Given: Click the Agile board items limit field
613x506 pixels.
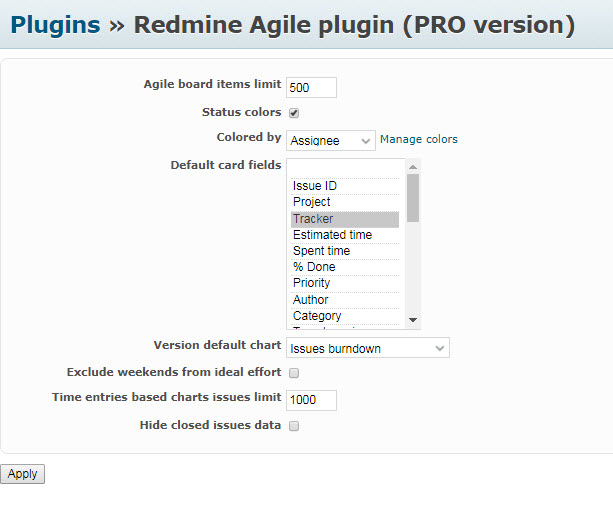Looking at the screenshot, I should (x=311, y=87).
